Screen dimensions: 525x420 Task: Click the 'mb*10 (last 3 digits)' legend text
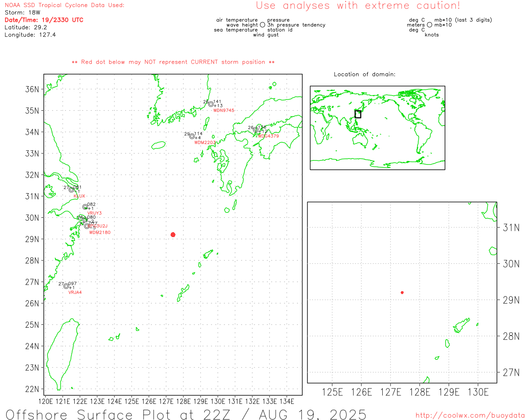coord(463,20)
